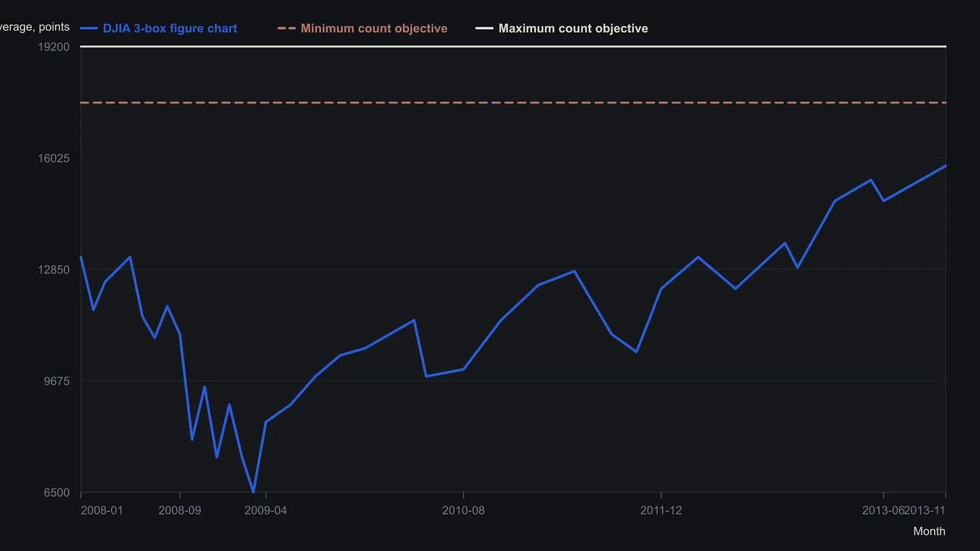Toggle the Maximum count objective legend entry

coord(562,28)
